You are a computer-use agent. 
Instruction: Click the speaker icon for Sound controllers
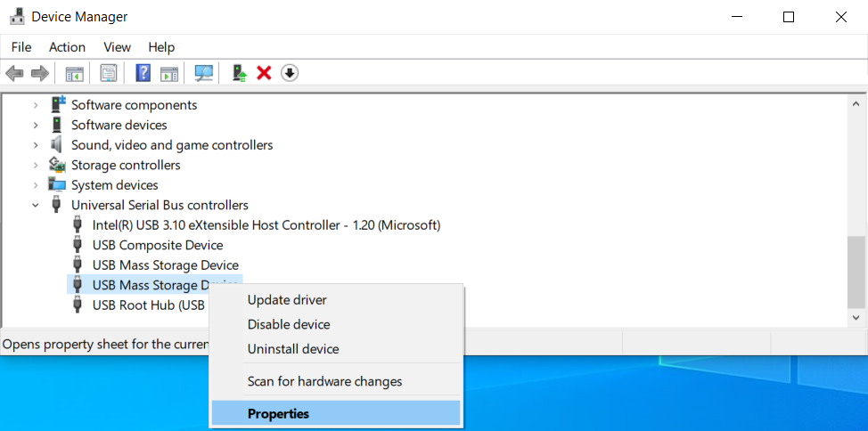pos(56,145)
